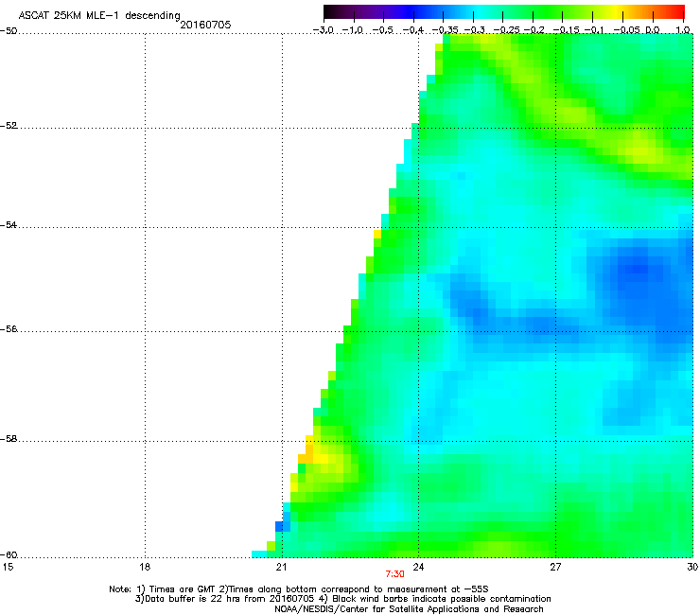Click the latitude label -58

click(x=9, y=439)
